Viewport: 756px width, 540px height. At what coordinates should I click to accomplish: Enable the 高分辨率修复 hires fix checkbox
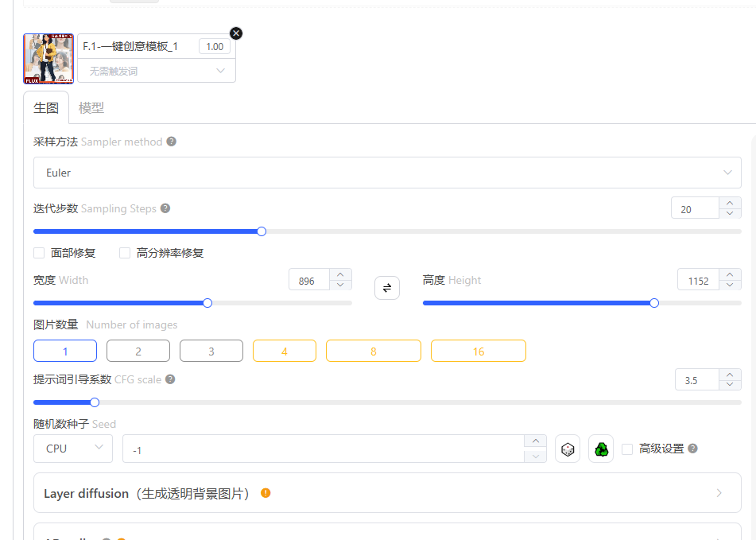(x=124, y=252)
